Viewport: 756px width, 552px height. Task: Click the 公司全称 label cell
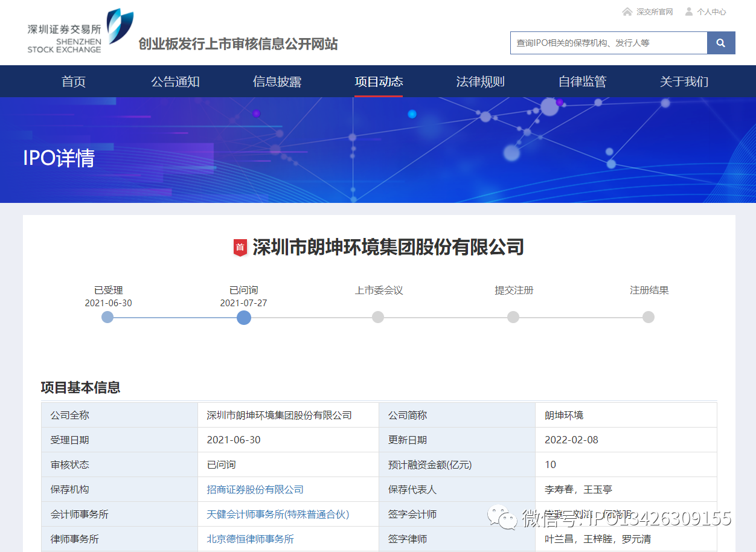[120, 416]
